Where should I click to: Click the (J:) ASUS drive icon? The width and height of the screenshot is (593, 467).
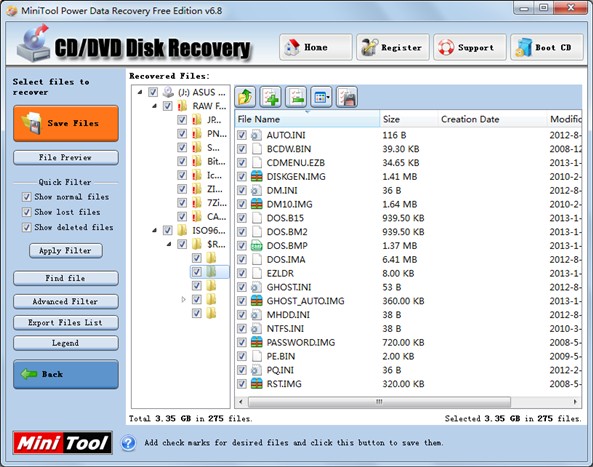click(x=168, y=92)
